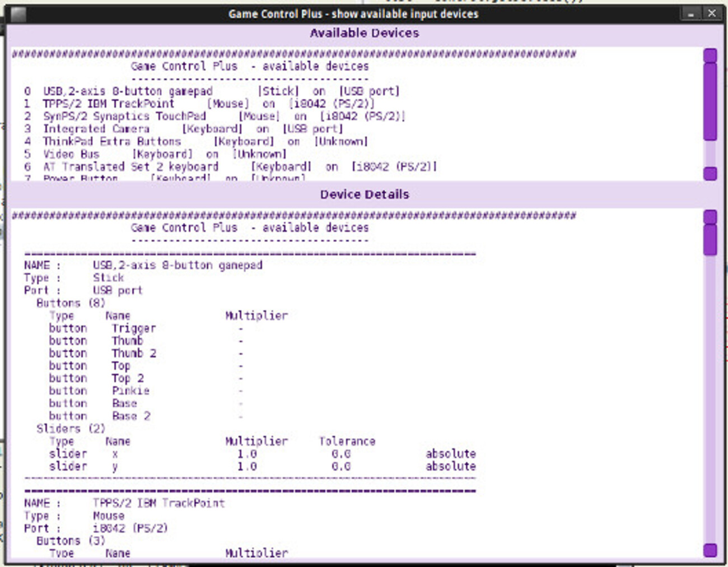Select device row 3 "Integrated Camera"
Screen dimensions: 728x567
click(183, 129)
